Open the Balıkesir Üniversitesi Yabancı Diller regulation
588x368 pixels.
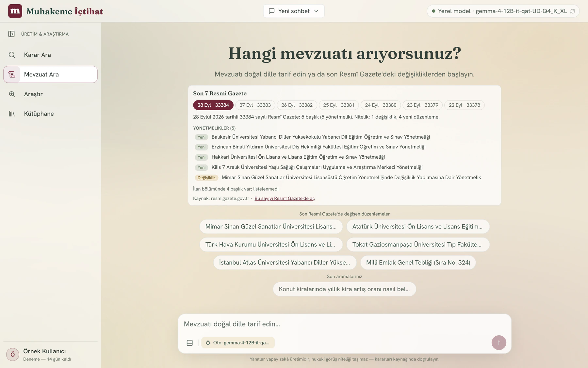321,137
